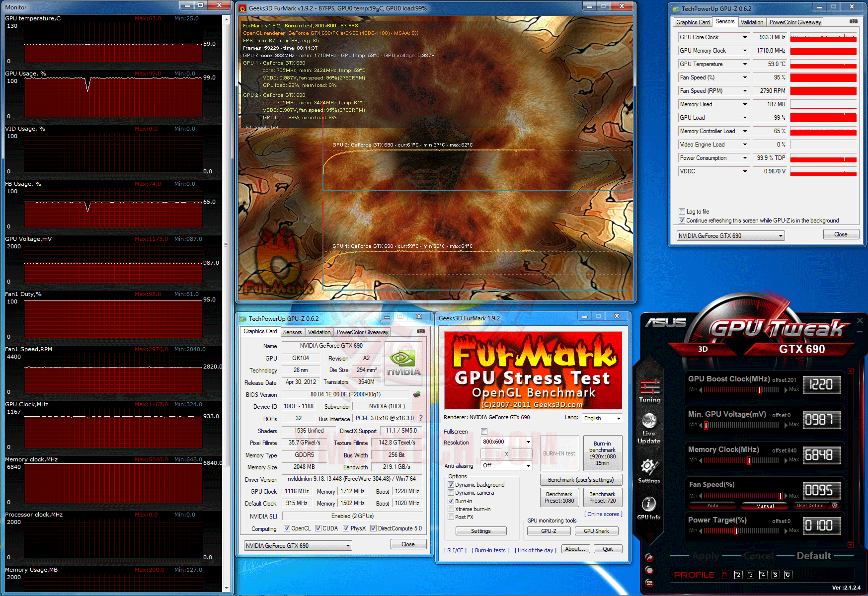
Task: Switch to Validation tab in upper GPU-Z window
Action: (752, 22)
